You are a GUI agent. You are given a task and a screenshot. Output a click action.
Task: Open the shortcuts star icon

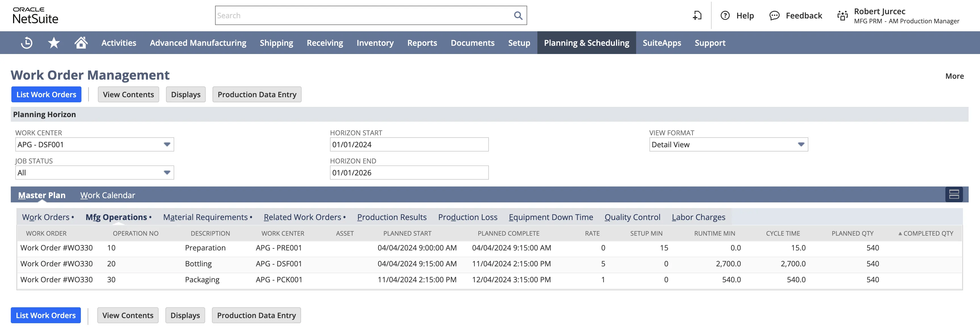tap(54, 43)
